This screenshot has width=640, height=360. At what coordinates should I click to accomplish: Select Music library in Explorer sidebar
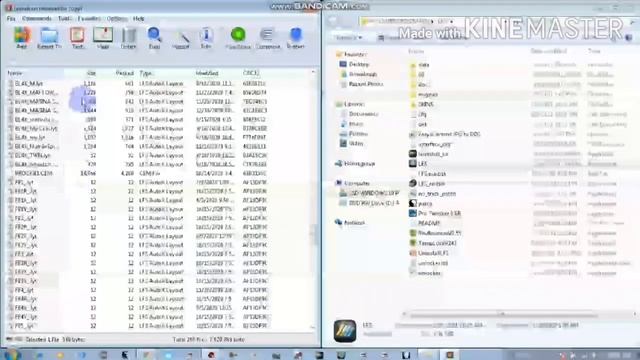(x=352, y=124)
